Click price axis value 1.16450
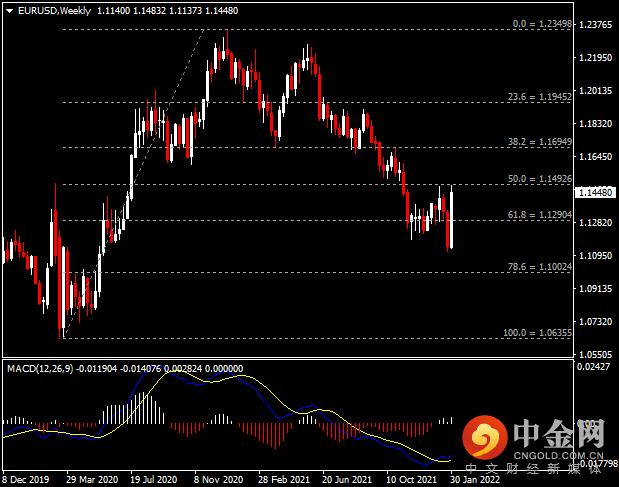619x487 pixels. point(595,157)
